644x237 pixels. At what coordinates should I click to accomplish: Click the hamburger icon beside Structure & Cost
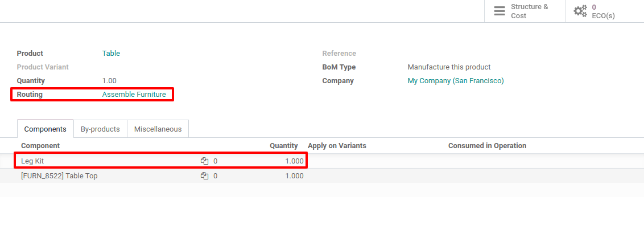click(x=499, y=11)
